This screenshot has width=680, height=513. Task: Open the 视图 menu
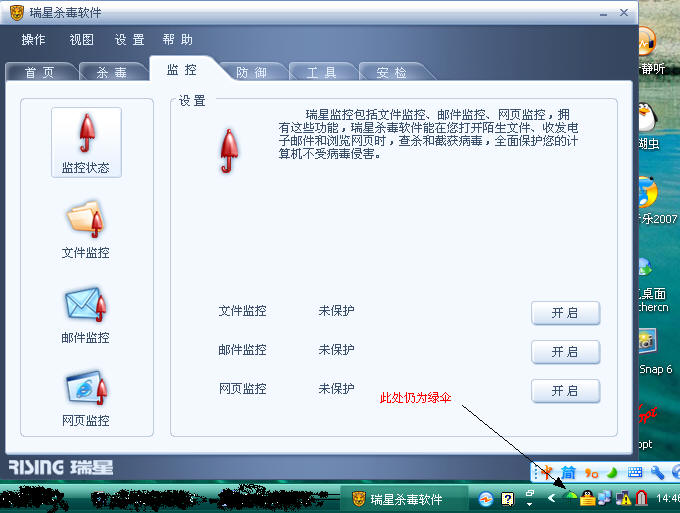coord(82,40)
